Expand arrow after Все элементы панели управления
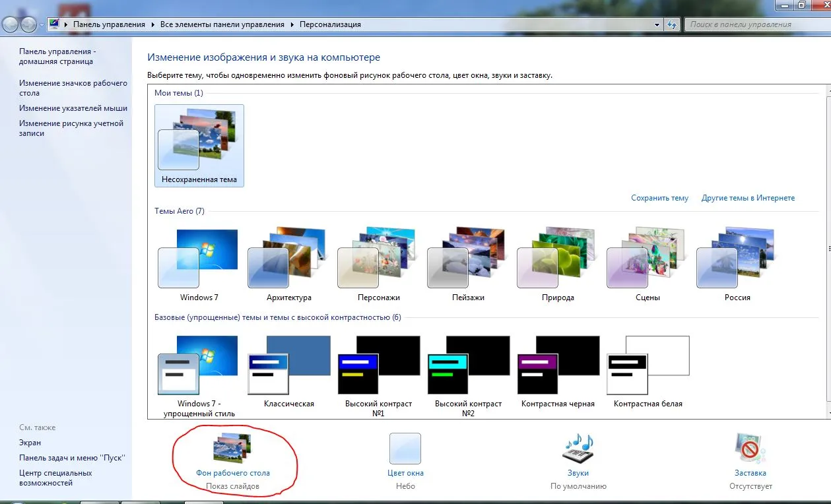Screen dimensions: 831x504 (292, 24)
